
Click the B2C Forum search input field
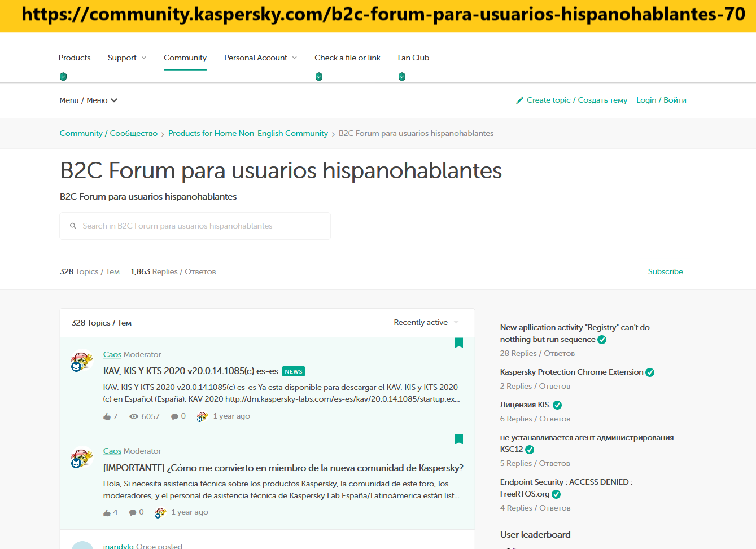pos(195,226)
